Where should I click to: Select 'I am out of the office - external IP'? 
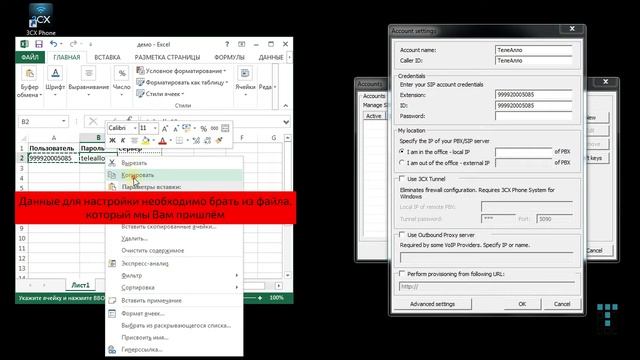click(402, 162)
